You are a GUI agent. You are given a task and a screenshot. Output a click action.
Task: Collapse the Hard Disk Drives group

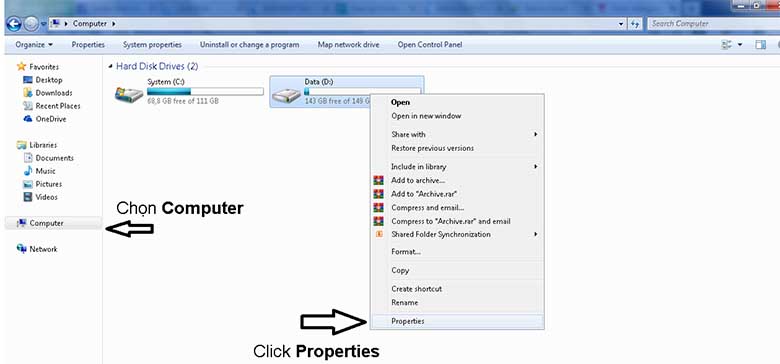[x=110, y=66]
